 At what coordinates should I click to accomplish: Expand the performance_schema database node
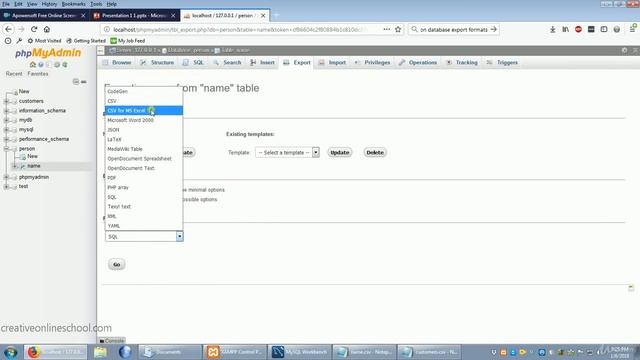coord(7,139)
